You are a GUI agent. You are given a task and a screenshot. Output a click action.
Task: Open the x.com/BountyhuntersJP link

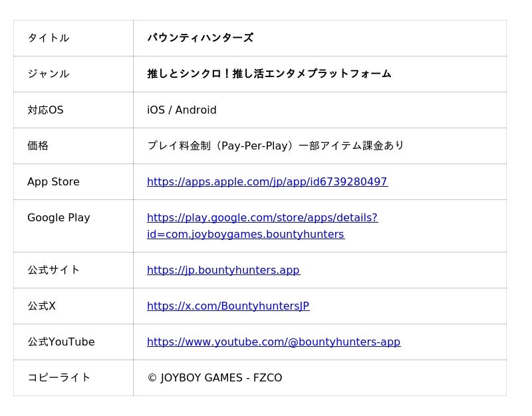coord(228,306)
